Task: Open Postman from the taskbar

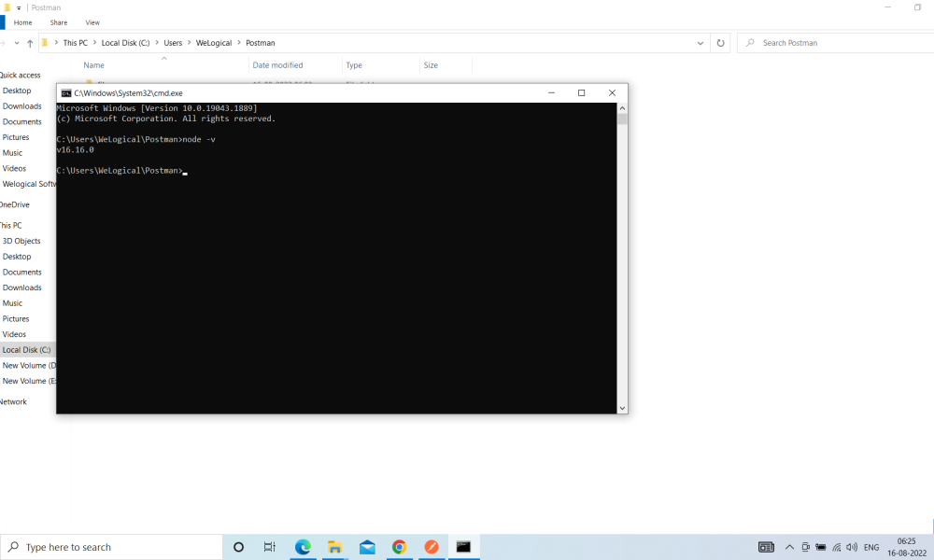Action: (432, 547)
